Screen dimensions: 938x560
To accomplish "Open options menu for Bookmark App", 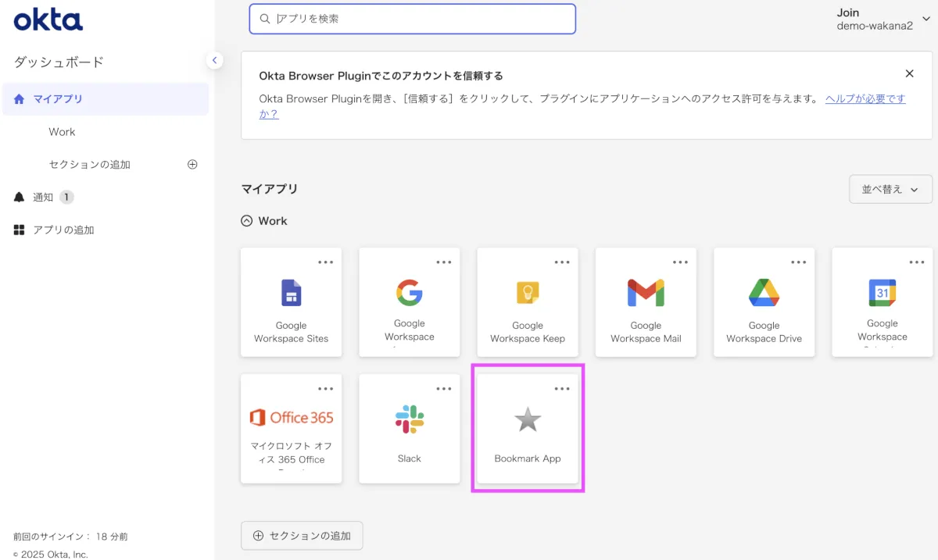I will (x=562, y=389).
